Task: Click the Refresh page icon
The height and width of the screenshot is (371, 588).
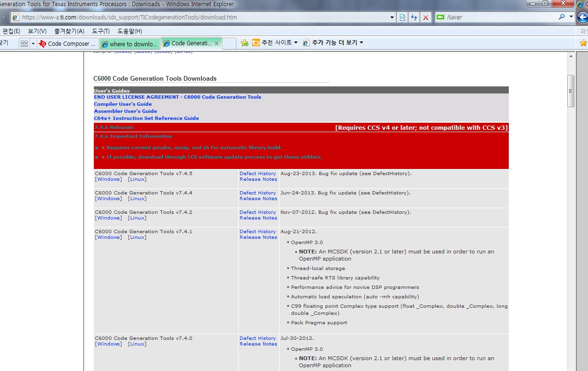Action: (x=414, y=17)
